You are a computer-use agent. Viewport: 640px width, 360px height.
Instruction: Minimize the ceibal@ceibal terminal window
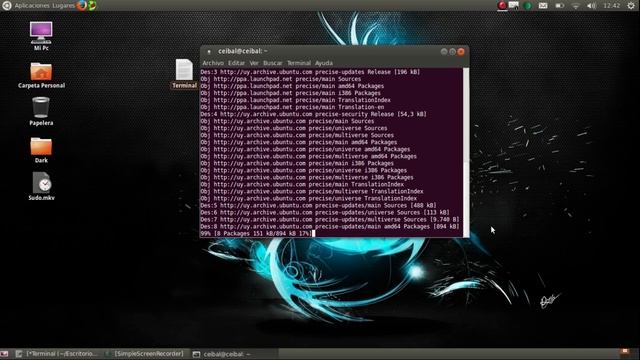[444, 51]
